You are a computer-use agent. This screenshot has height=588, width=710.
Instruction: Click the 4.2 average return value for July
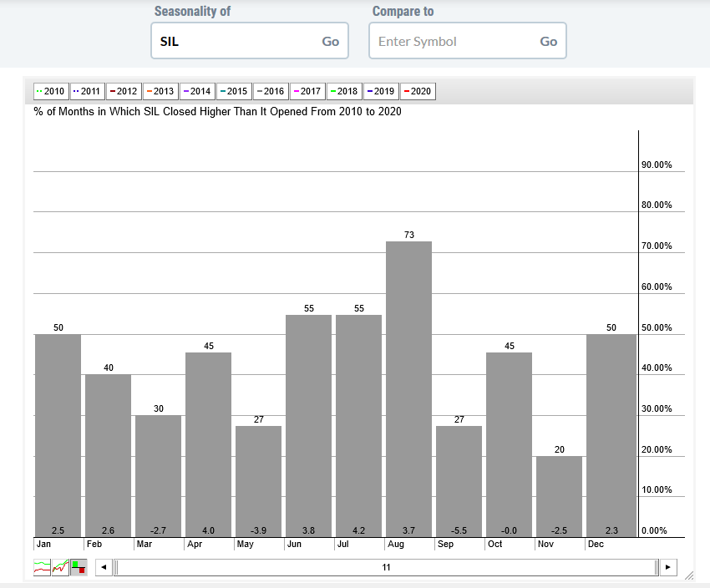click(x=358, y=530)
